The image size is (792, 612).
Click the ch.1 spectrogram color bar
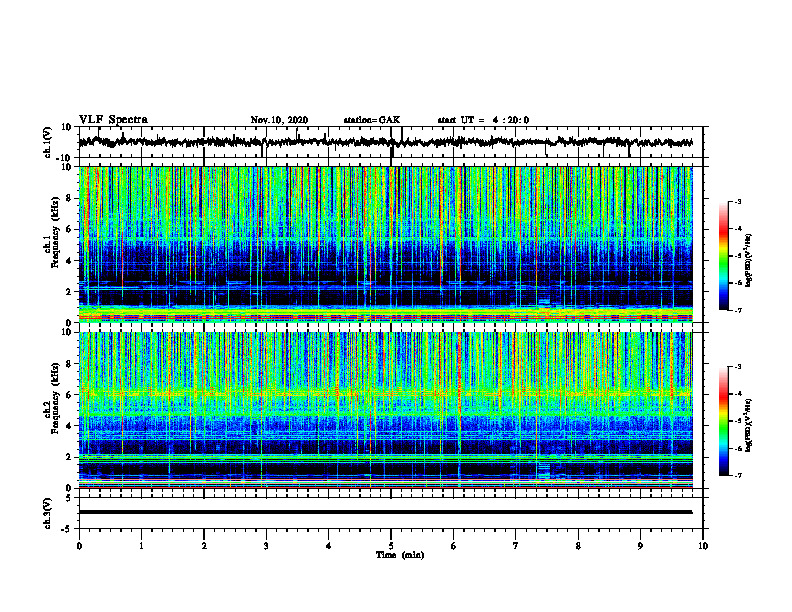click(723, 256)
